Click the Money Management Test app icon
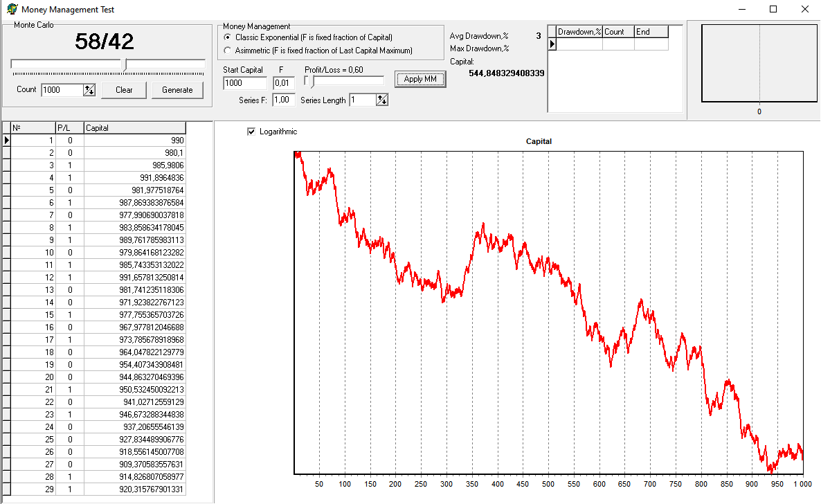821x504 pixels. tap(12, 9)
